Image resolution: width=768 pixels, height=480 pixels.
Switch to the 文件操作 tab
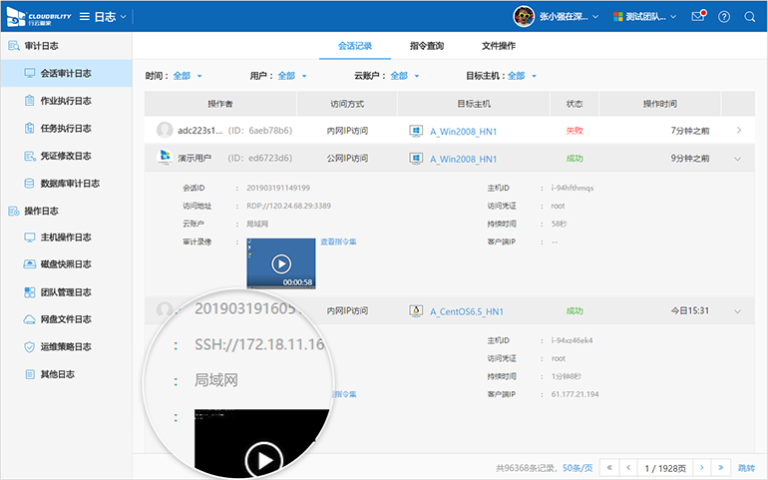(x=498, y=46)
